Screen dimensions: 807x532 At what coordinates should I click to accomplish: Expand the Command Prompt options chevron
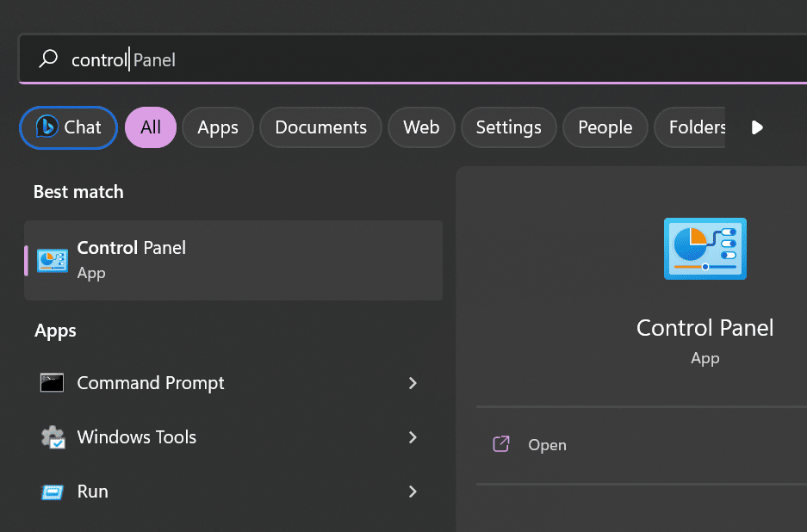(x=412, y=382)
